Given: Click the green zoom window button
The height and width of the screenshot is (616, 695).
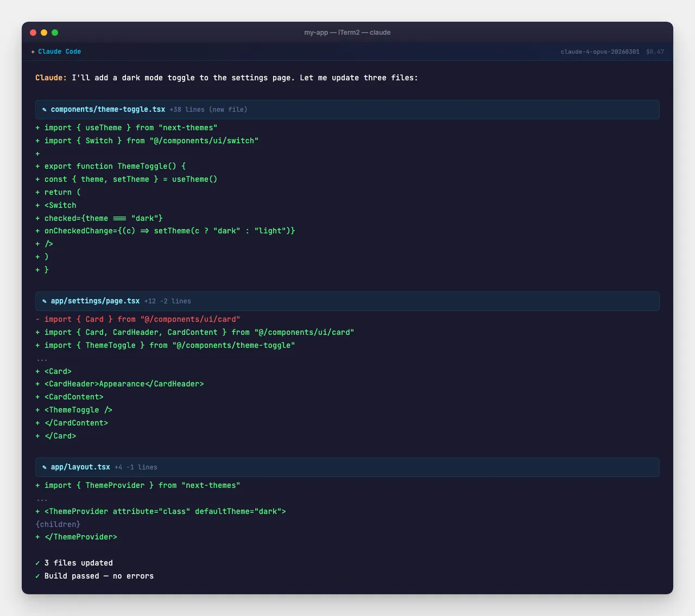Looking at the screenshot, I should point(55,33).
